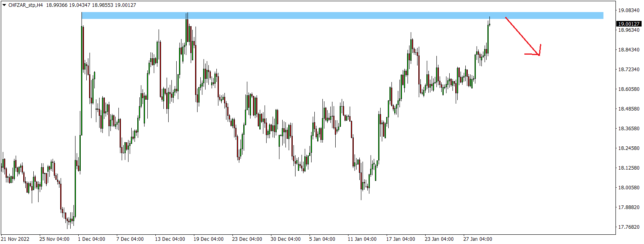Click price scale label 18.24580

click(629, 148)
